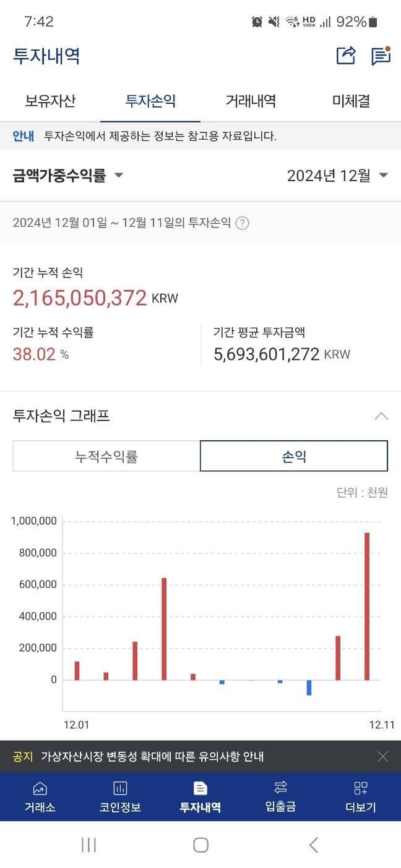Select the 거래소 exchange icon in bottom navigation
The height and width of the screenshot is (868, 401).
click(40, 796)
